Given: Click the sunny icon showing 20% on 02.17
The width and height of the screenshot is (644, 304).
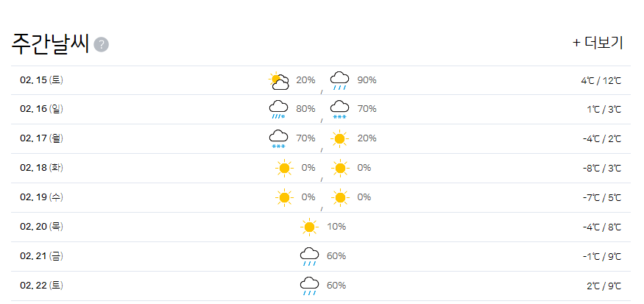Looking at the screenshot, I should pos(339,139).
